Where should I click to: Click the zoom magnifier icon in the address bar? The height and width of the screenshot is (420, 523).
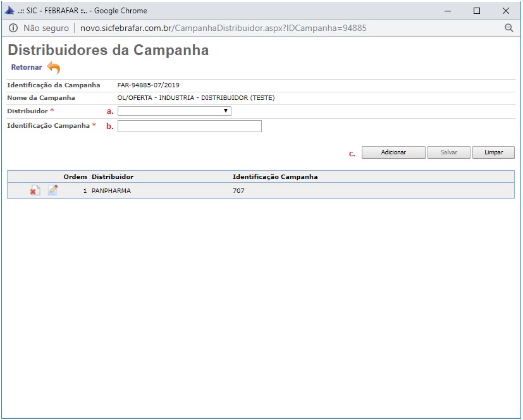[508, 28]
